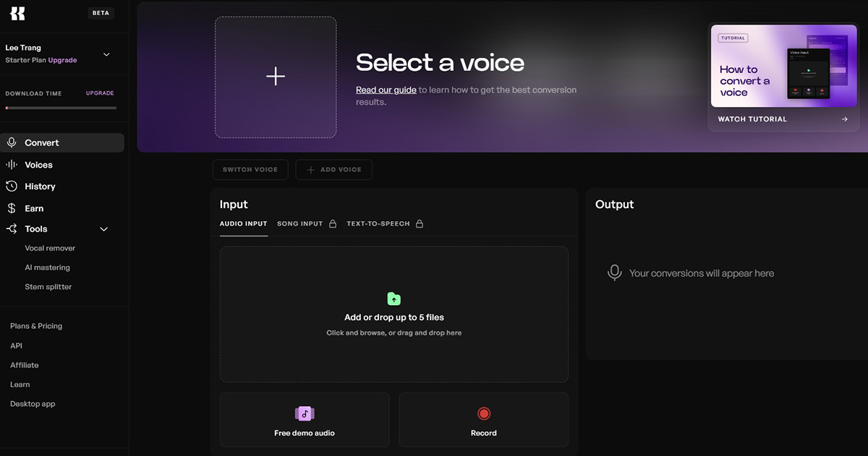Click the green upload folder icon
The height and width of the screenshot is (456, 868).
[393, 298]
